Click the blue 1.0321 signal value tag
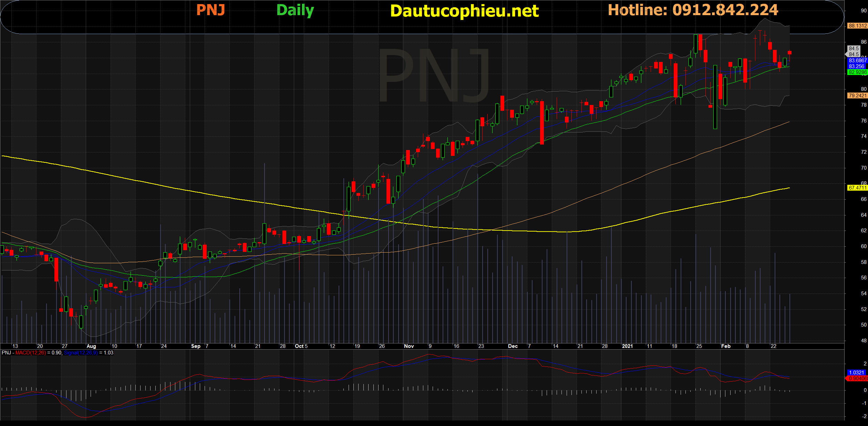 click(x=857, y=373)
